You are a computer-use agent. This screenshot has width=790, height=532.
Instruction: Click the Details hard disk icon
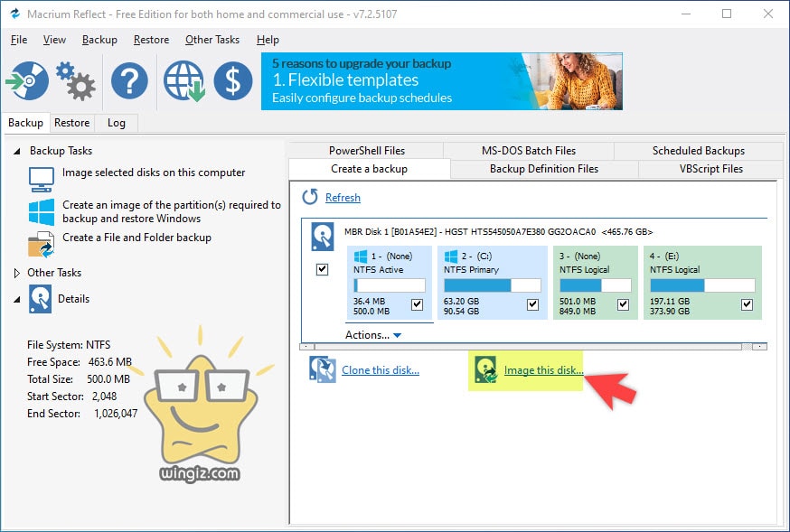(41, 299)
